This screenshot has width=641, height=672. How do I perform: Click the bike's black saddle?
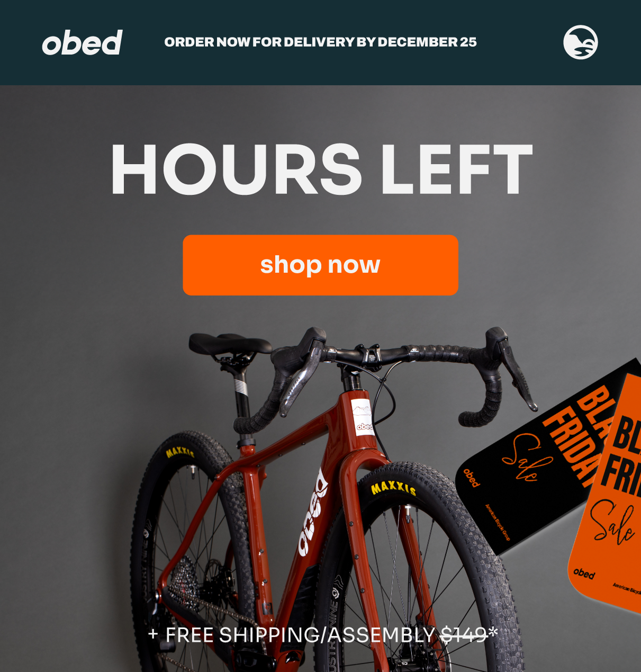[x=230, y=344]
